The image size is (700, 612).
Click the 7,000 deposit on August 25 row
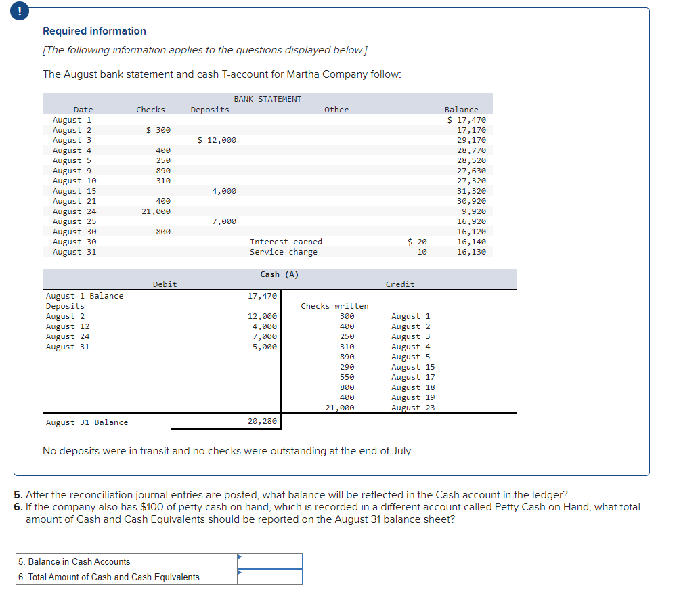(224, 221)
